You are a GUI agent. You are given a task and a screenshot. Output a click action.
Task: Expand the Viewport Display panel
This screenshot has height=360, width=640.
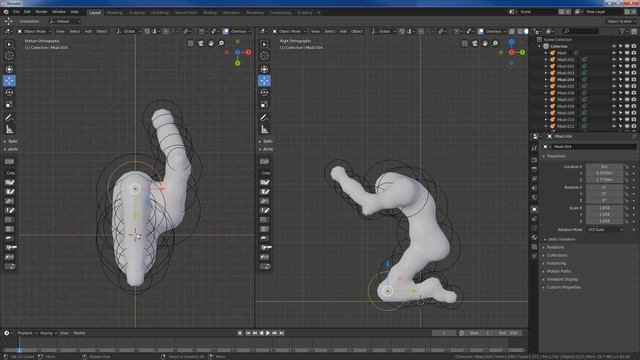562,279
